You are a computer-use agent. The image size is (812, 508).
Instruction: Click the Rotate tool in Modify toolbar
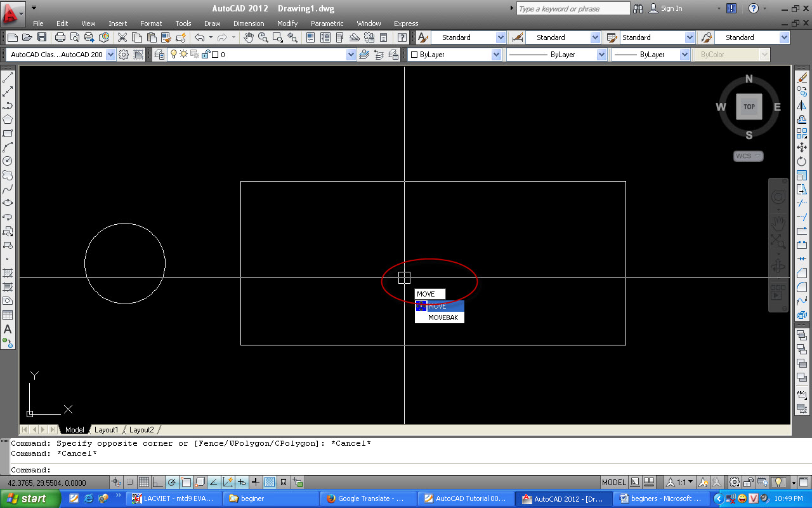(x=802, y=161)
